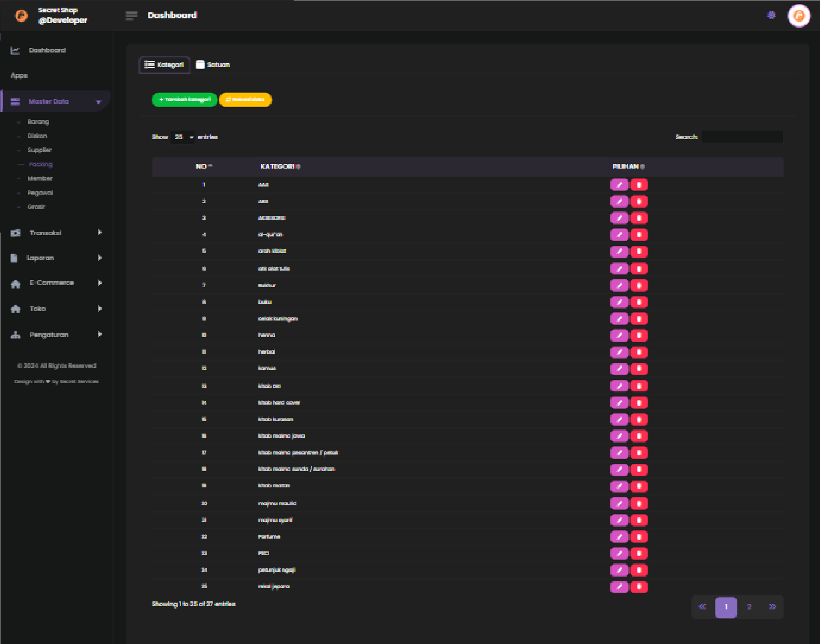The height and width of the screenshot is (644, 820).
Task: Click edit pencil icon for parfume row
Action: pyautogui.click(x=619, y=537)
